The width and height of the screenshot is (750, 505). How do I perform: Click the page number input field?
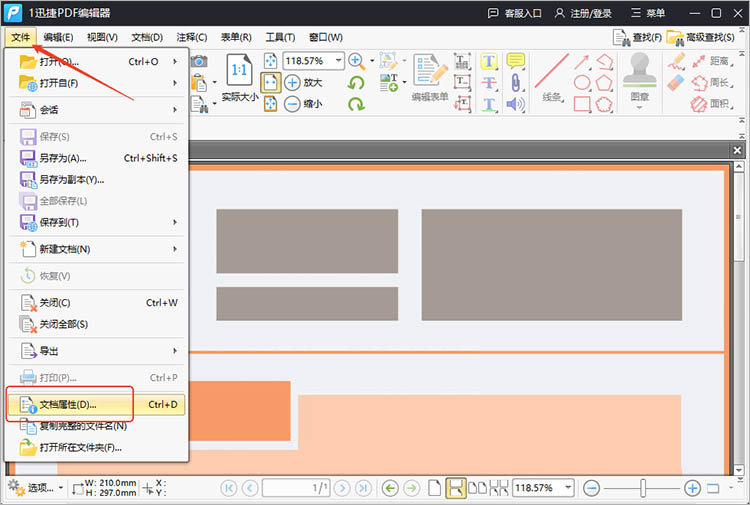click(x=297, y=488)
